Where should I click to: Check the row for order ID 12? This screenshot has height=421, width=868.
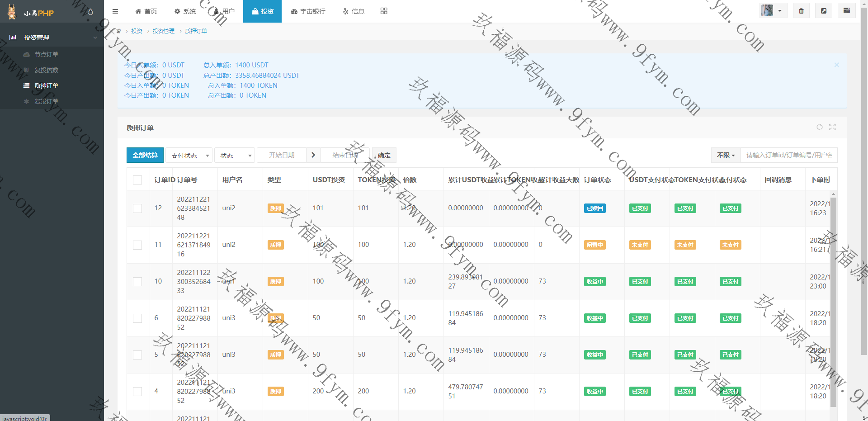click(x=137, y=208)
